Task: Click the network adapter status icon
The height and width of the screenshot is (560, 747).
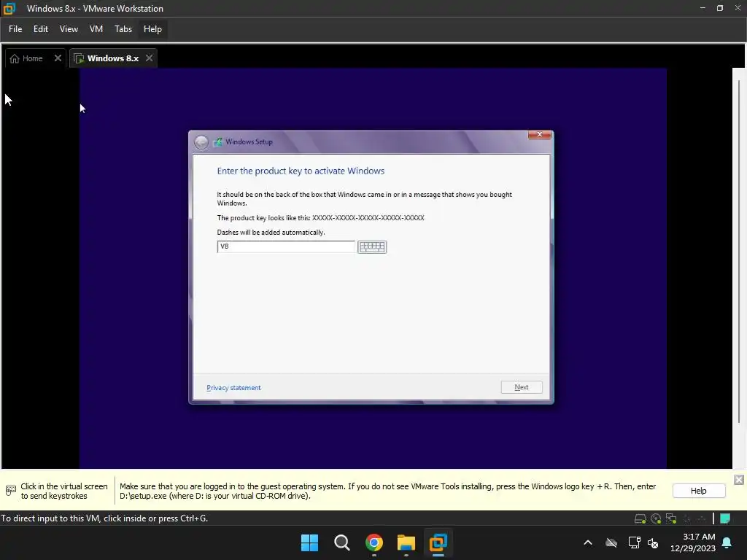Action: click(x=671, y=518)
